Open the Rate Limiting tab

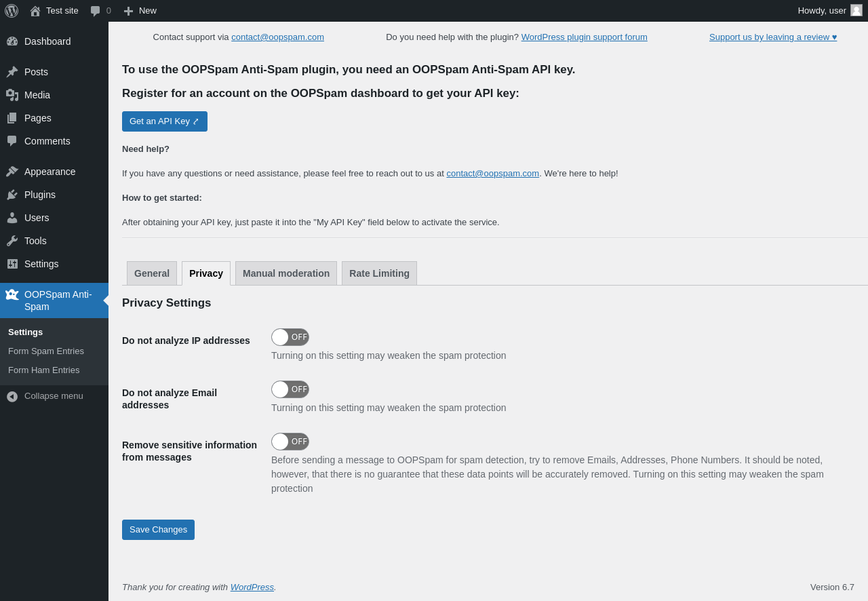click(379, 273)
